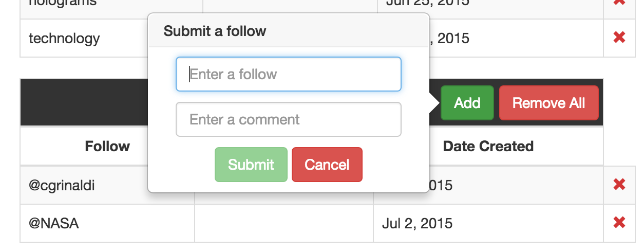This screenshot has width=644, height=252.
Task: Select the Follow column header
Action: pos(107,146)
